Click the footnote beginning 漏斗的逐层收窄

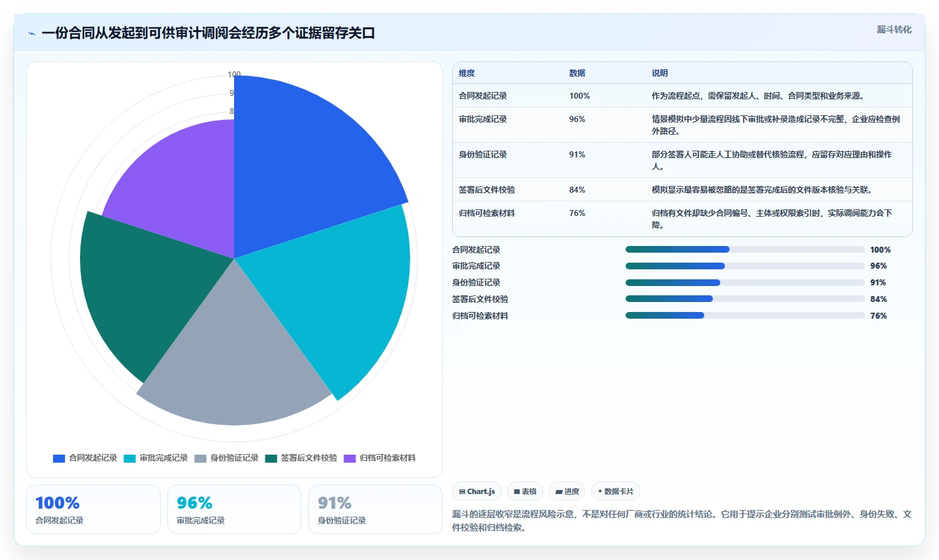click(682, 521)
